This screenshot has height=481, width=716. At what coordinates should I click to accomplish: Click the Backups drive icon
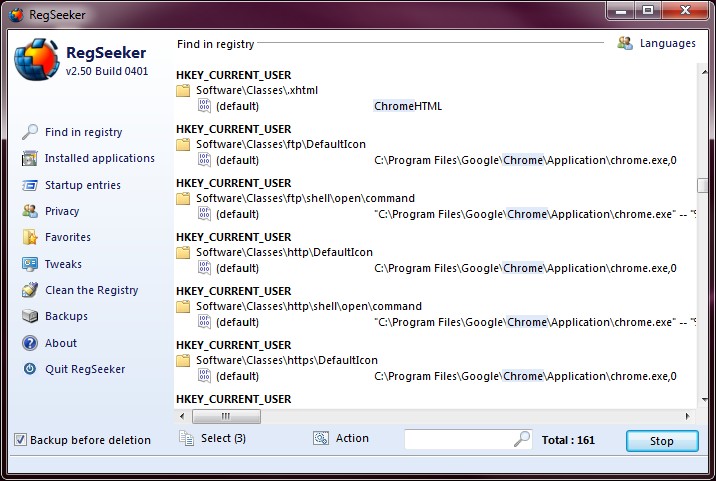(x=30, y=316)
